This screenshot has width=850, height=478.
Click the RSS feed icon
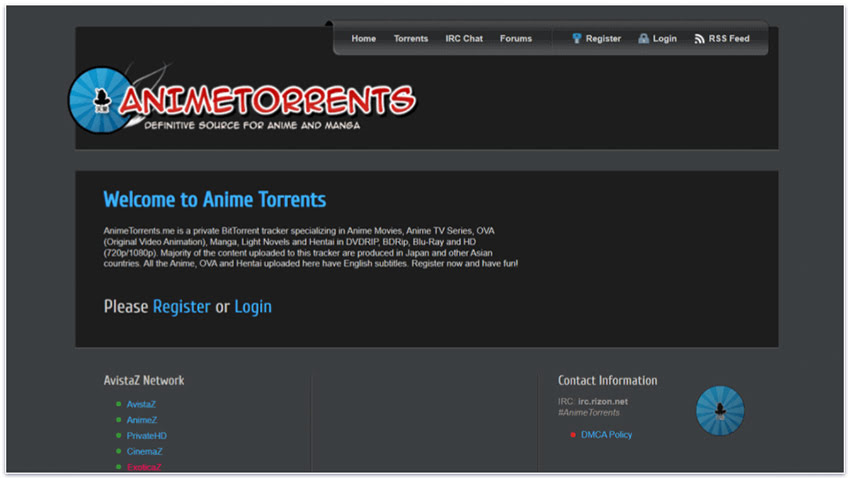tap(699, 39)
